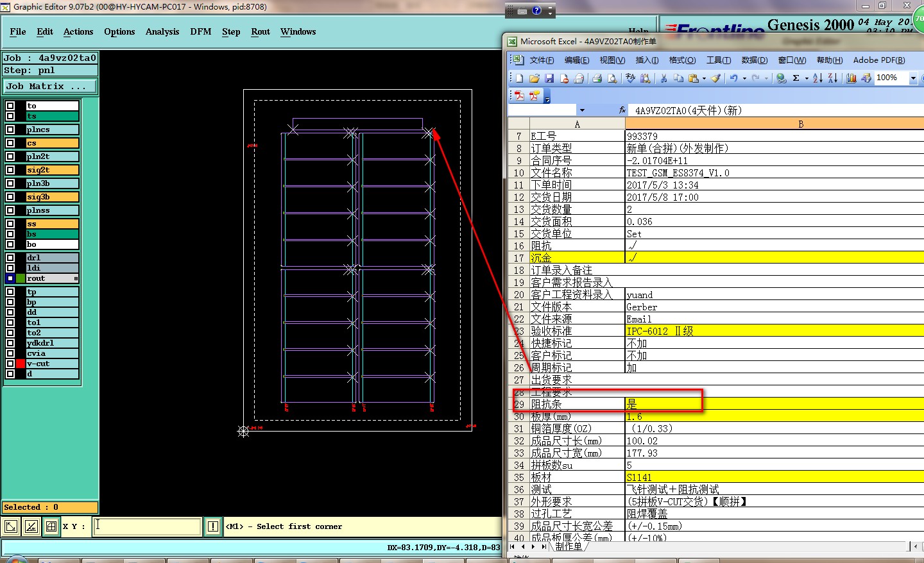The image size is (924, 563).
Task: Click the AutoSum sigma icon
Action: [x=796, y=78]
